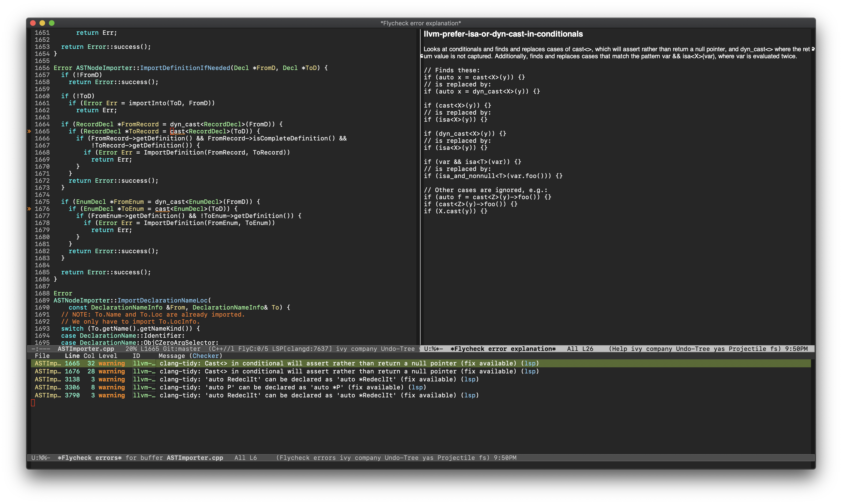Follow the (lsp) checker link on line 1665 warning

[x=530, y=363]
